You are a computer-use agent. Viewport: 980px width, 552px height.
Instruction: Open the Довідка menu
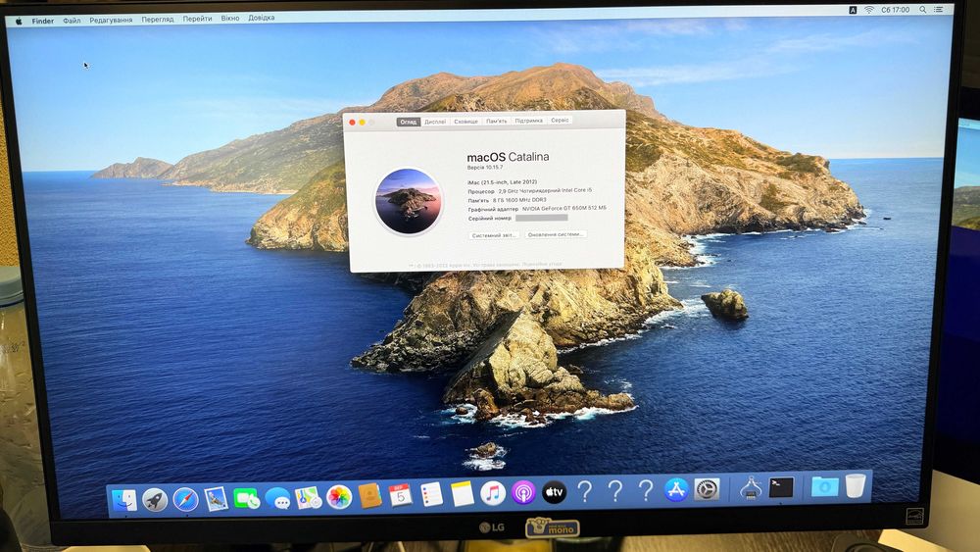262,18
